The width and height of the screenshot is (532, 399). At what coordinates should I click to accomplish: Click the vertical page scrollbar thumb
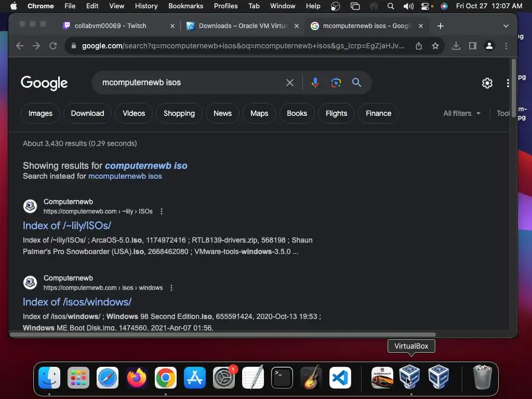pos(514,89)
